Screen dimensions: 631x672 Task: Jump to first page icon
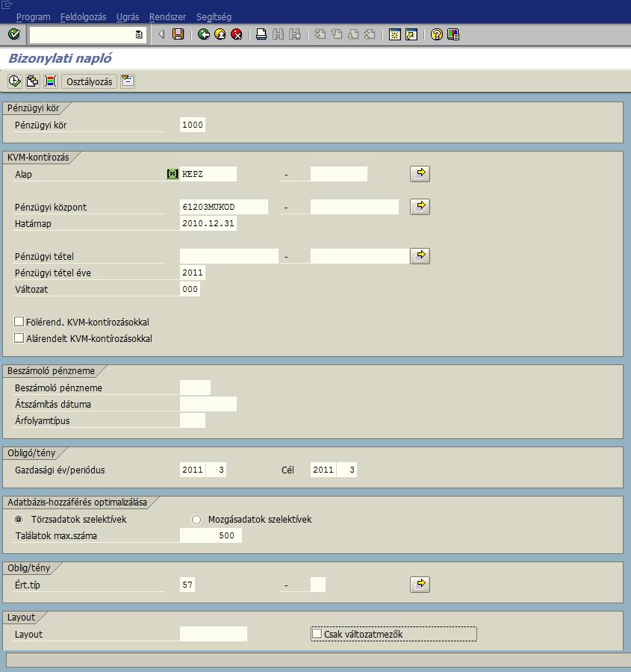(320, 34)
